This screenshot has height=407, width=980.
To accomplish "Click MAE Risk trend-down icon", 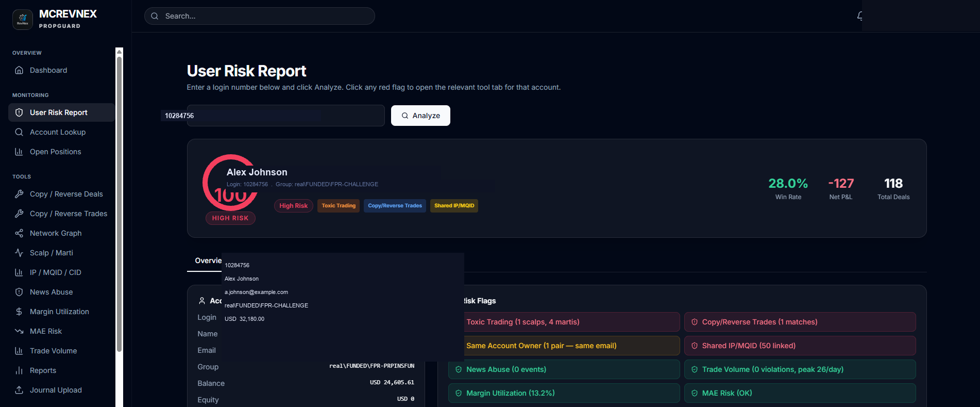I will tap(19, 331).
